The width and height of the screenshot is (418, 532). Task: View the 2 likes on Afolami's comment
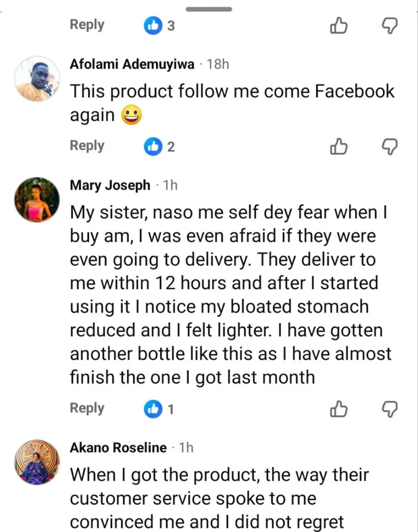tap(160, 147)
